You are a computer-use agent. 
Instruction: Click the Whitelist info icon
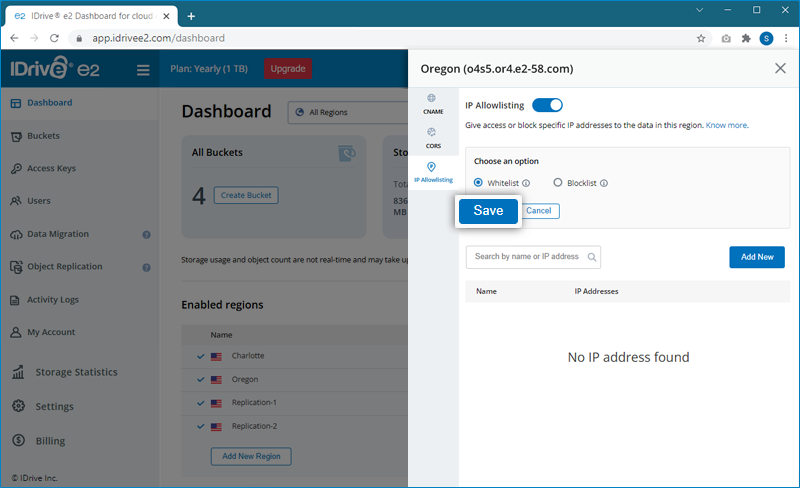[x=526, y=183]
